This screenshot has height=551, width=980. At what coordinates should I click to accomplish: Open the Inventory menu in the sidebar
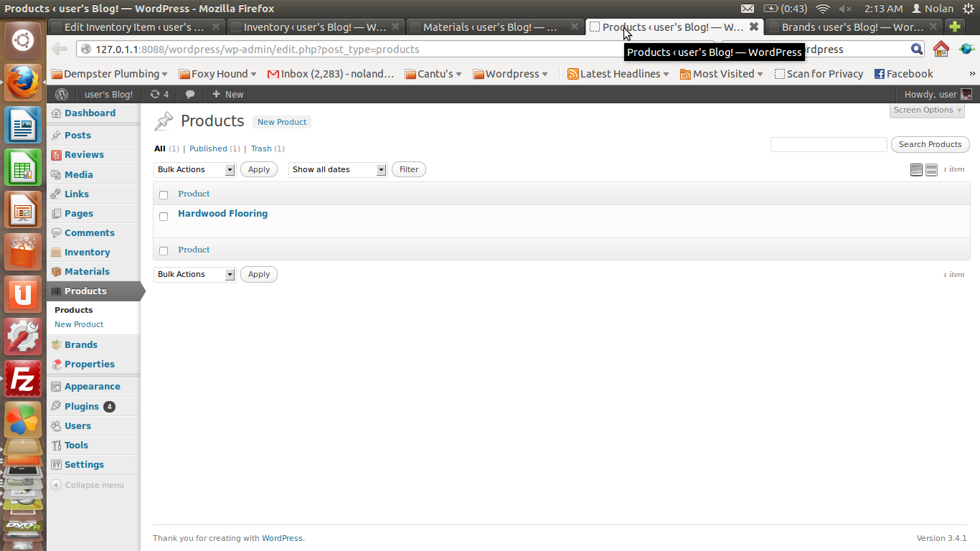[x=87, y=252]
